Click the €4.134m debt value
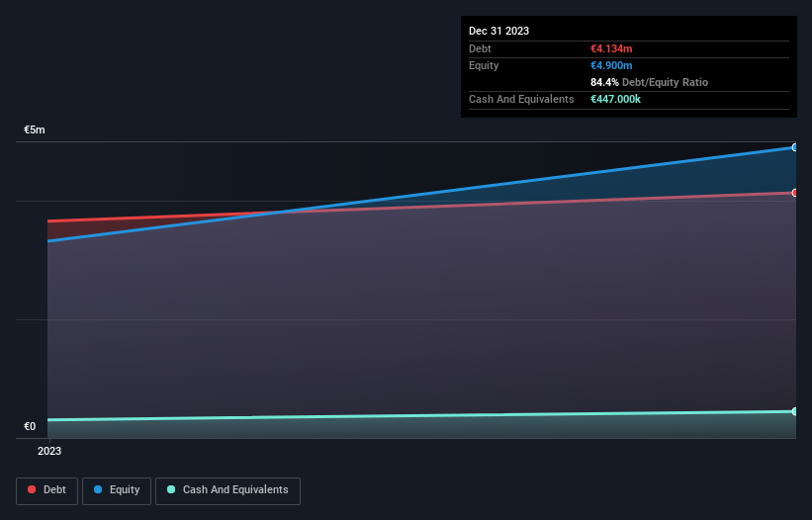812x520 pixels. click(x=611, y=48)
